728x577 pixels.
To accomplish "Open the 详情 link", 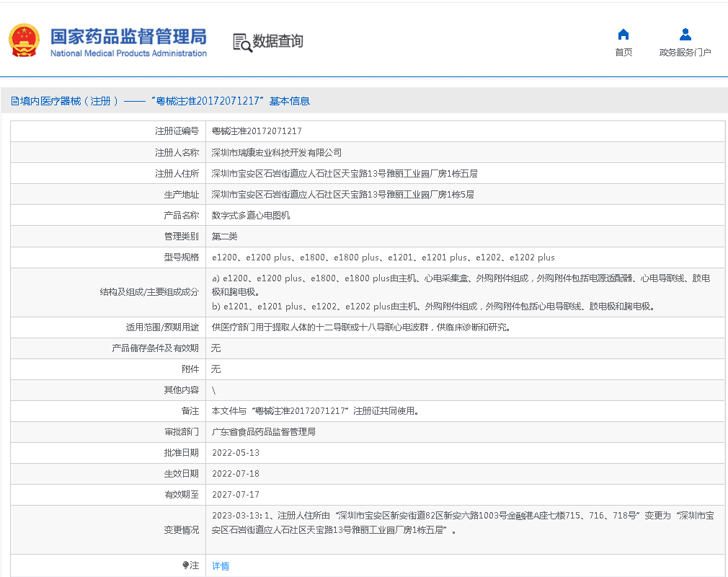I will click(x=221, y=566).
